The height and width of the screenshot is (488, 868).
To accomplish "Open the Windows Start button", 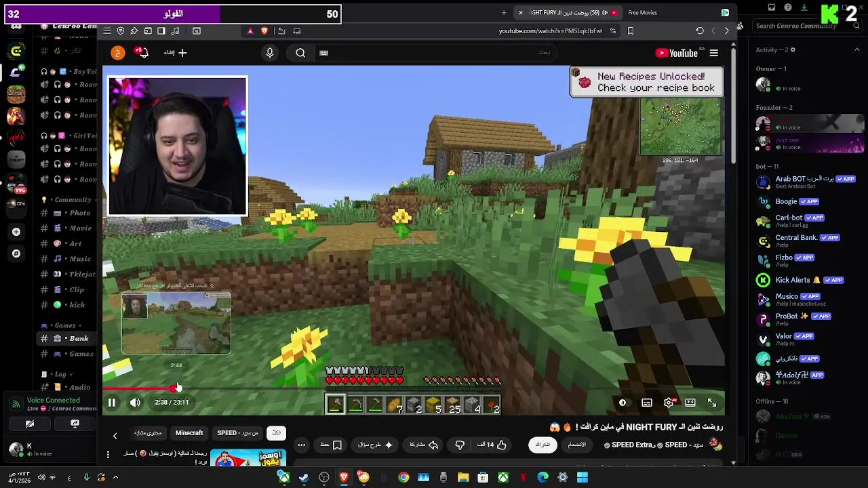I will point(582,478).
